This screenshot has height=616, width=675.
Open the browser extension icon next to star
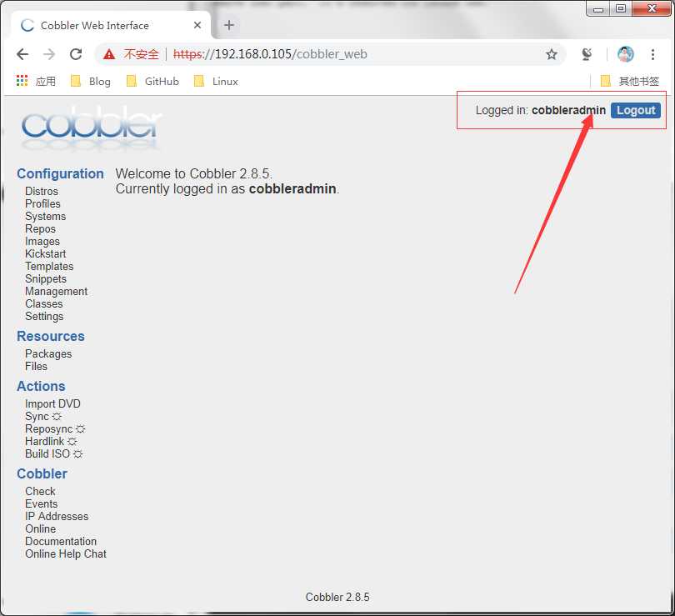point(587,54)
